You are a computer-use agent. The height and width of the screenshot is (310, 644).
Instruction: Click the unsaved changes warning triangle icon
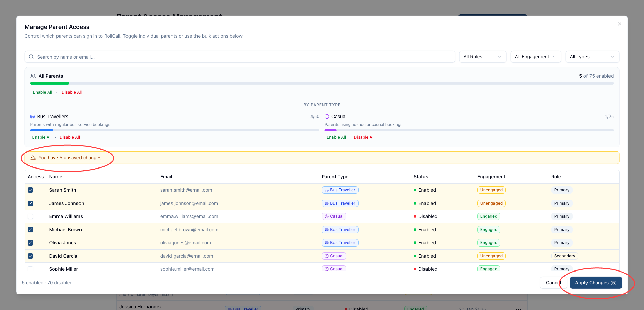click(33, 158)
